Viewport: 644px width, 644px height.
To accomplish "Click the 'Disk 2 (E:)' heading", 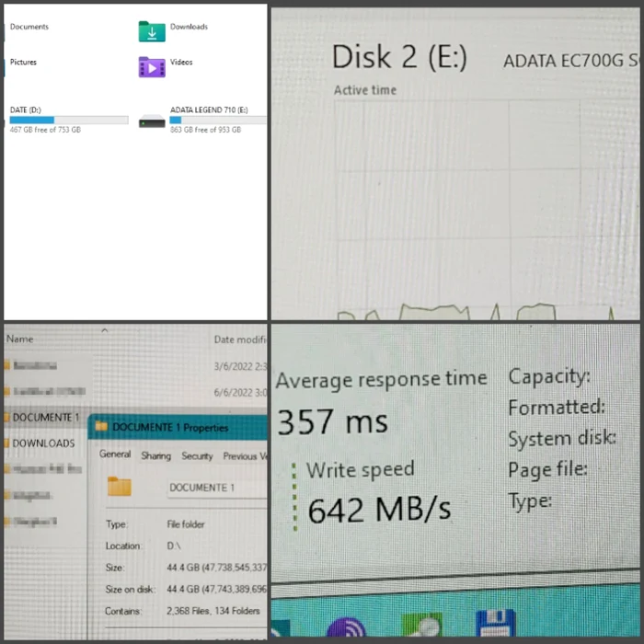I will [x=399, y=57].
